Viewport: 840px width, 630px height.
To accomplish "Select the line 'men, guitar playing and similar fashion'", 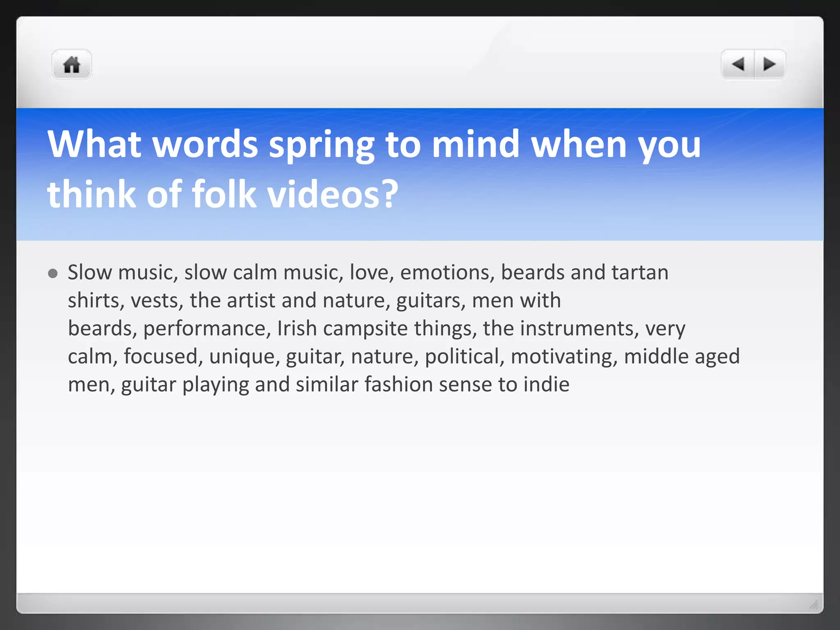I will 319,385.
